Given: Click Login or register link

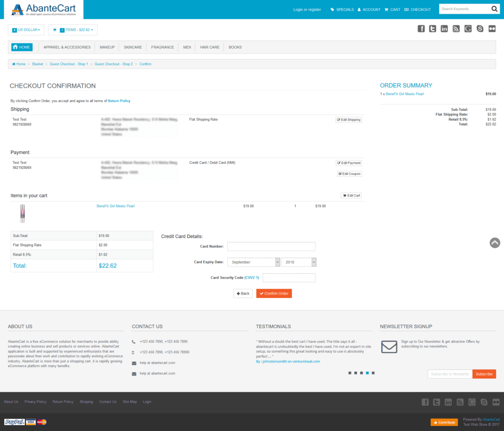Looking at the screenshot, I should click(x=307, y=10).
